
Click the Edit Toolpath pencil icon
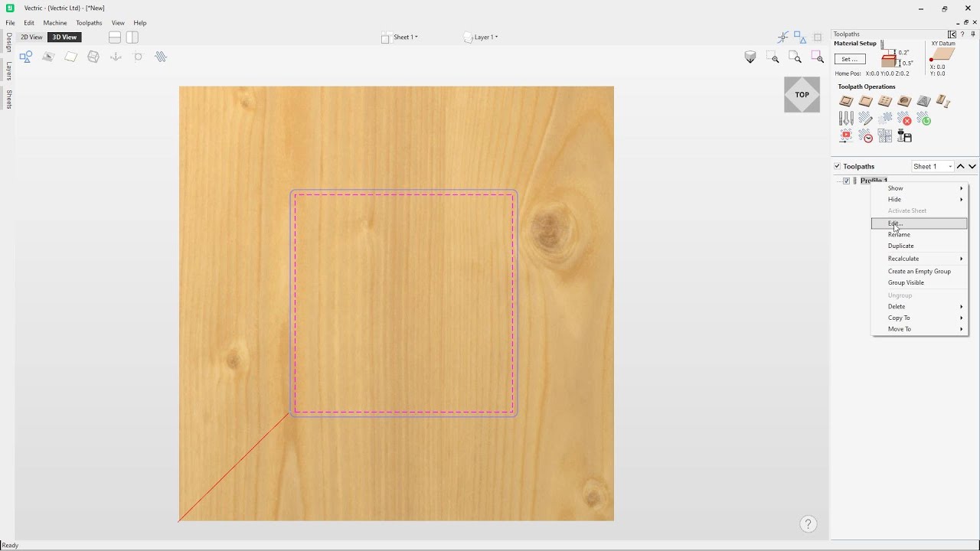(x=865, y=119)
